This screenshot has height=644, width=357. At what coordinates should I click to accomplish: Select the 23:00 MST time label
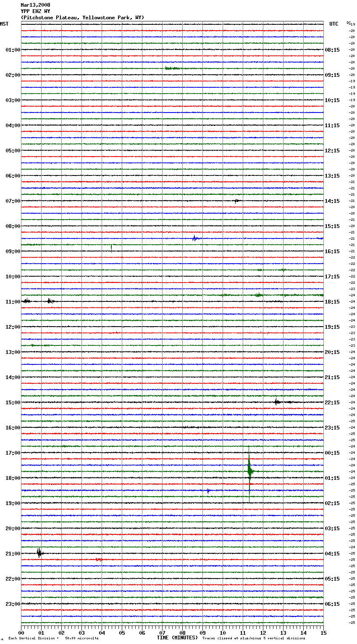click(x=13, y=604)
